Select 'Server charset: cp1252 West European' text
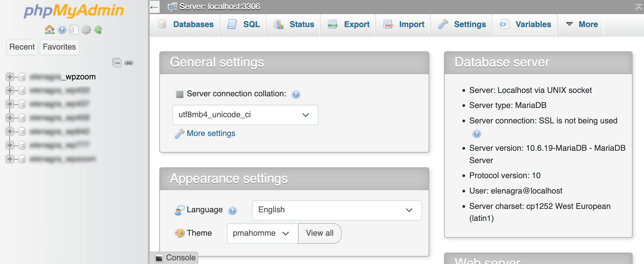This screenshot has height=264, width=644. point(540,206)
